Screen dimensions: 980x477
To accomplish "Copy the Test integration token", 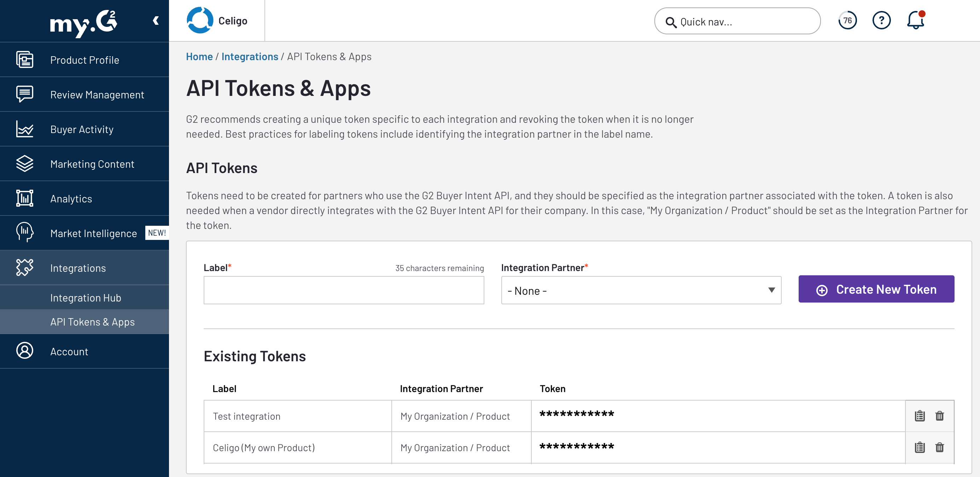I will (x=920, y=416).
